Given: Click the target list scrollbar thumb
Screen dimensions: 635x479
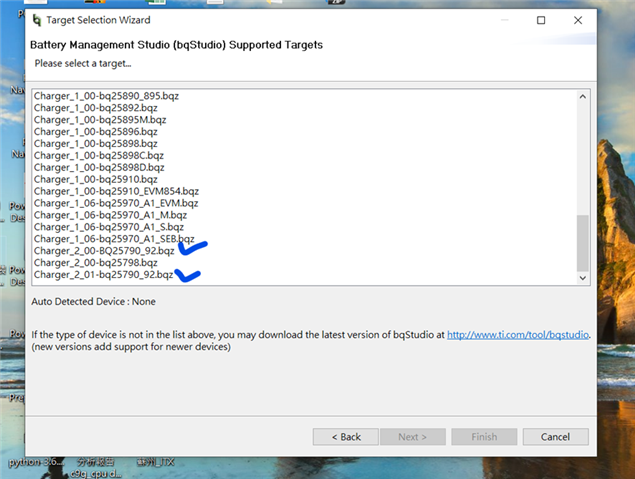Looking at the screenshot, I should coord(583,243).
